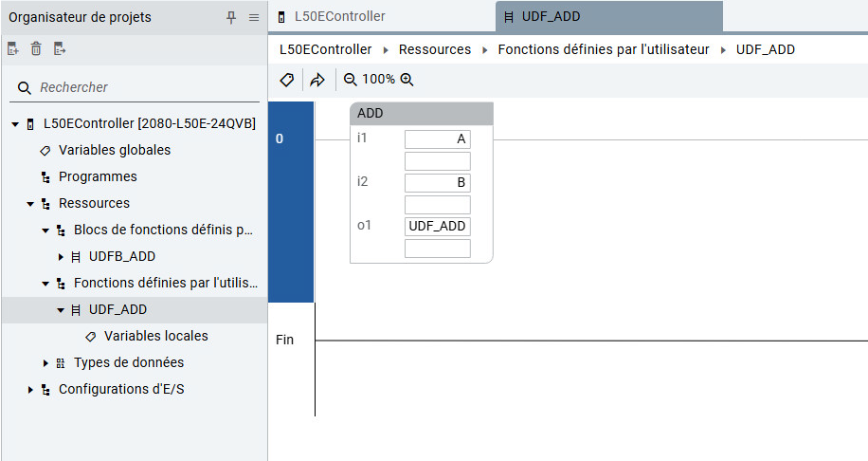868x461 pixels.
Task: Expand the Types de données node
Action: [x=45, y=363]
